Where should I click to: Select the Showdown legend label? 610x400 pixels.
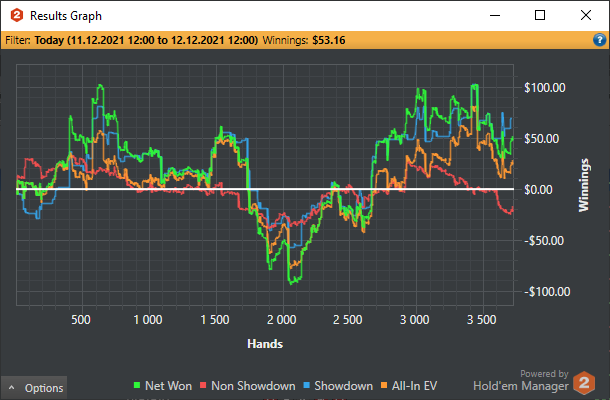[x=344, y=386]
